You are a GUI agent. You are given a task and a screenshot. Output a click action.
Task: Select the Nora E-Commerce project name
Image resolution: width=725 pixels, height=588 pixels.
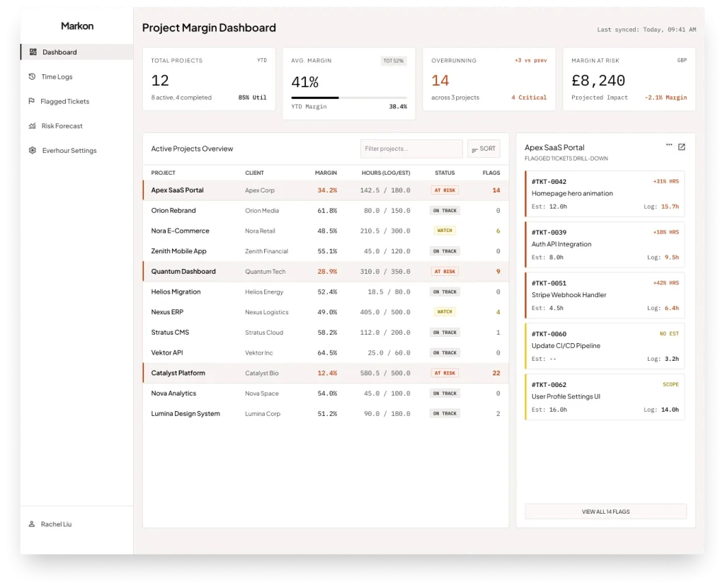[180, 231]
